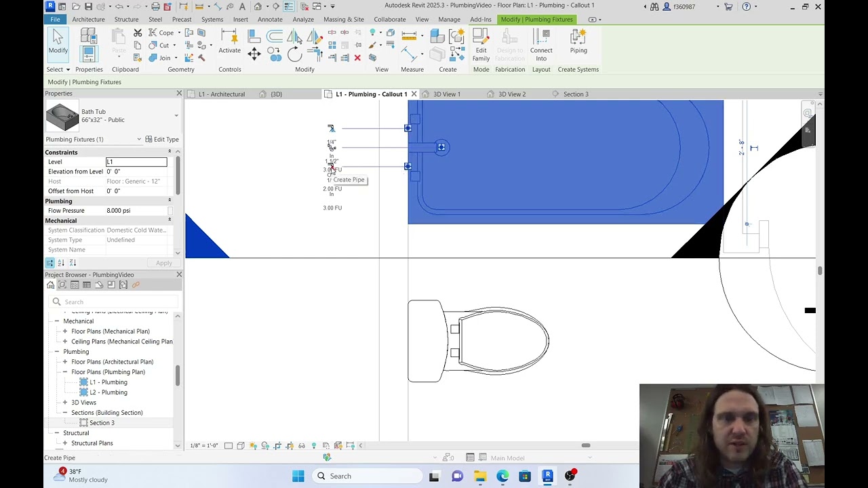The image size is (868, 488).
Task: Open the Join geometry dropdown arrow
Action: [x=175, y=58]
